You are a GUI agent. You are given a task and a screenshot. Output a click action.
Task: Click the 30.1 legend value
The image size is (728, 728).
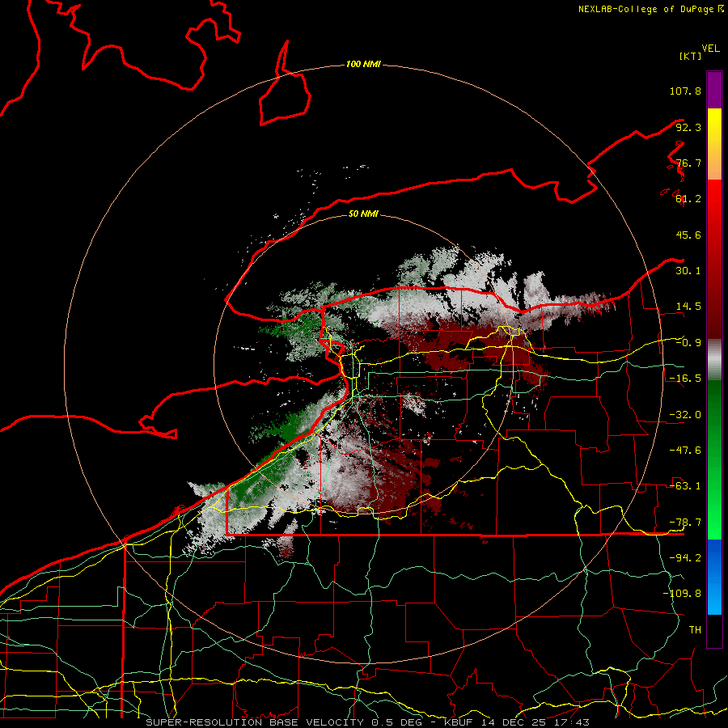point(688,271)
